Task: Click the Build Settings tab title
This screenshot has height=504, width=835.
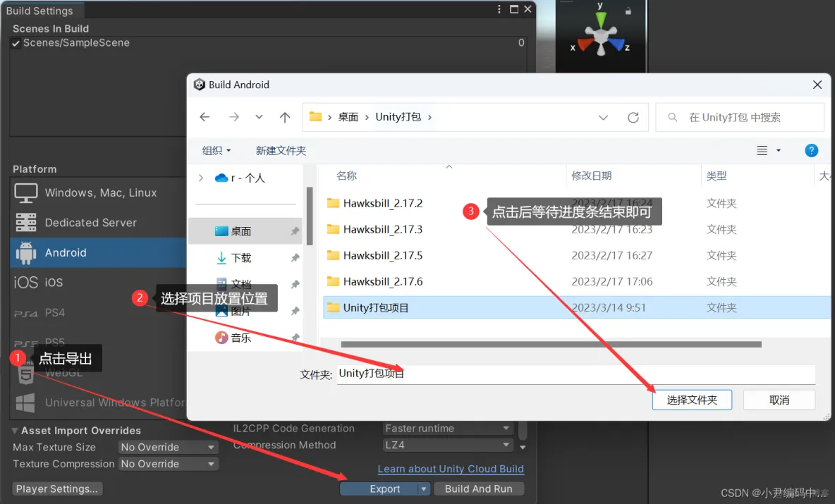Action: click(39, 11)
